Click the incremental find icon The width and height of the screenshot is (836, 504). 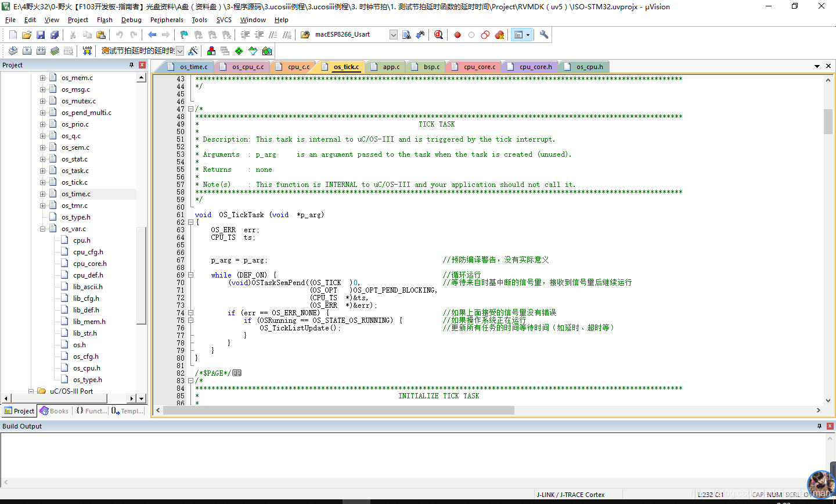(420, 35)
